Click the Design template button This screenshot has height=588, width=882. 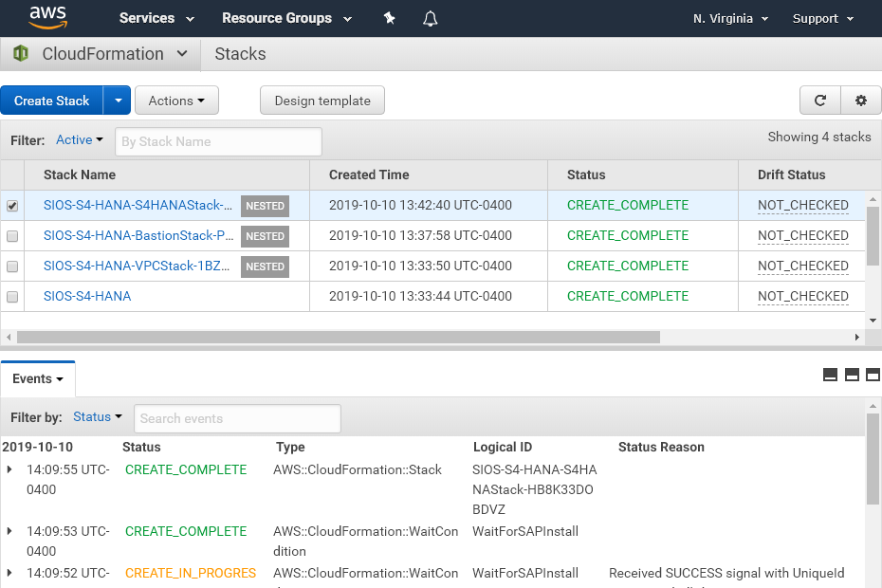[x=322, y=101]
